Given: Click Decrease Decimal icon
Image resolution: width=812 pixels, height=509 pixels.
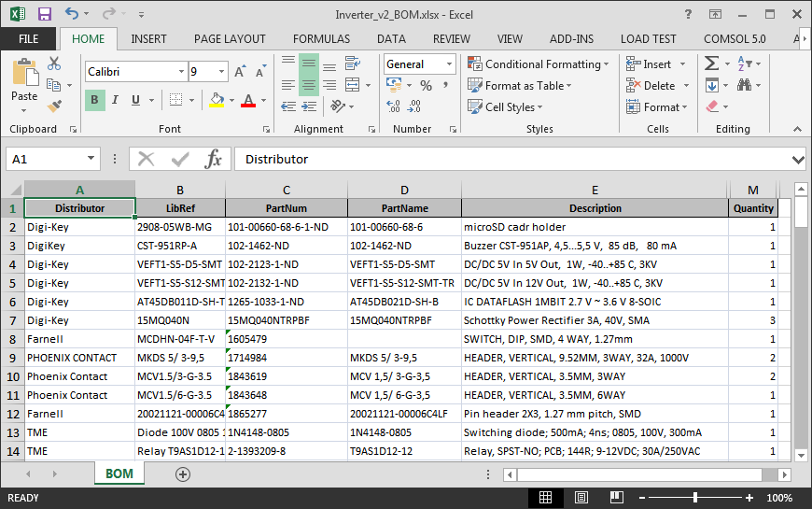Looking at the screenshot, I should point(414,106).
